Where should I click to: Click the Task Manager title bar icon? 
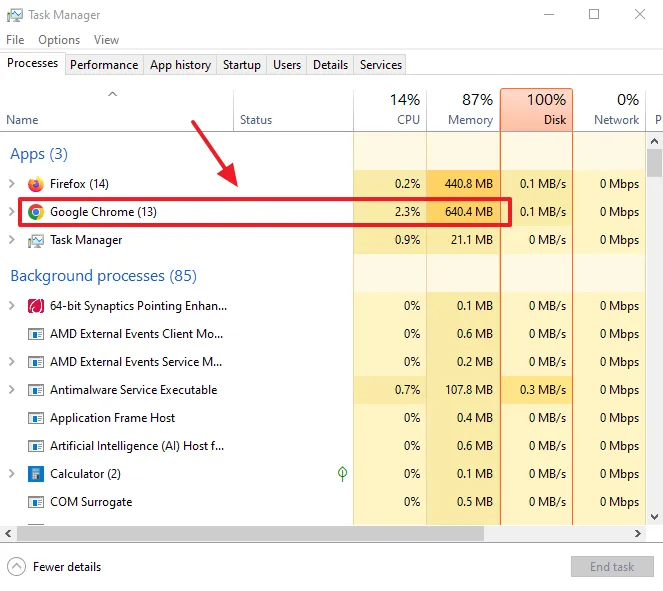pyautogui.click(x=15, y=15)
